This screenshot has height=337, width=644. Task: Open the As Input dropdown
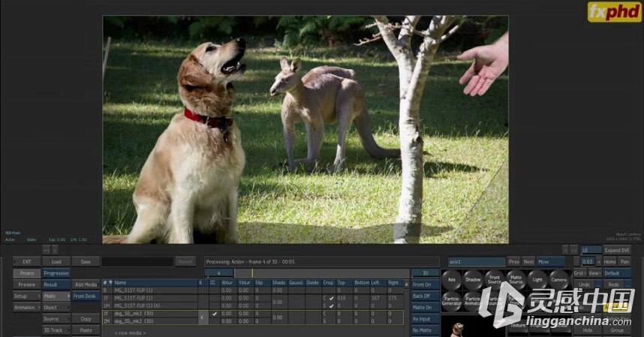click(425, 319)
